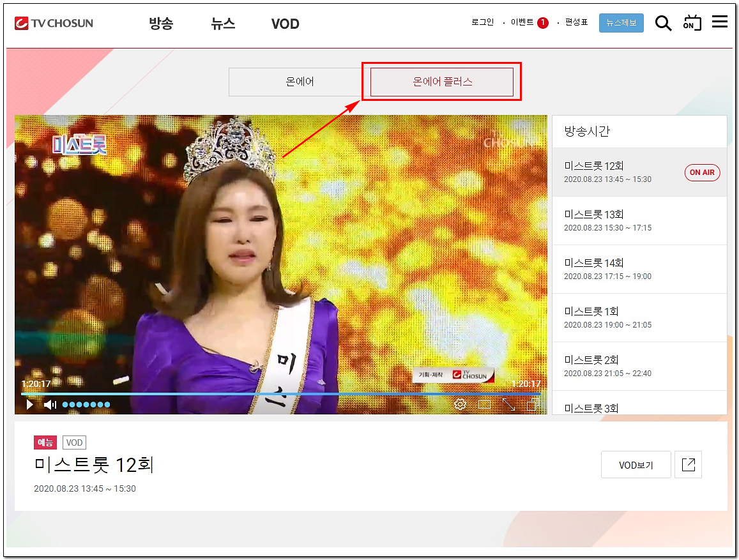739x560 pixels.
Task: Select 미스트롯 1회 in the schedule list
Action: pos(639,317)
